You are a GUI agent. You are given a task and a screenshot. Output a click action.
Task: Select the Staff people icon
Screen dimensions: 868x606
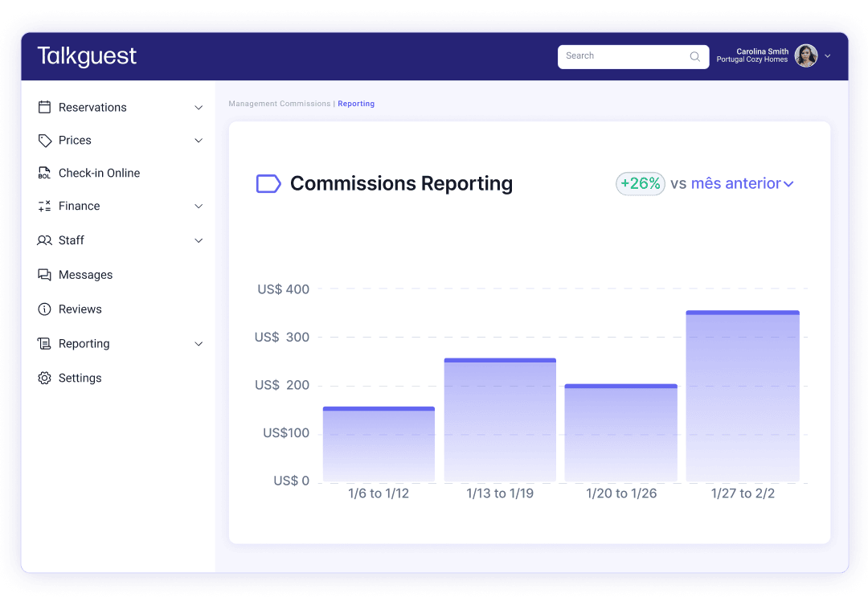tap(45, 240)
